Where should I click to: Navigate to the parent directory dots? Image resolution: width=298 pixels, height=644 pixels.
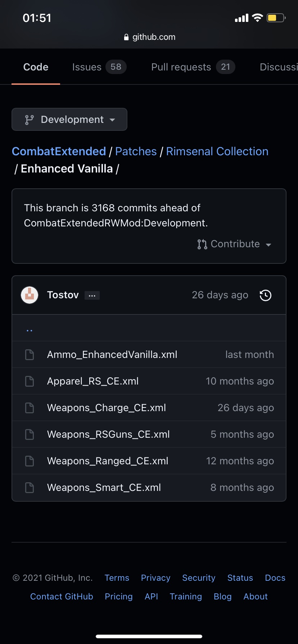coord(30,330)
